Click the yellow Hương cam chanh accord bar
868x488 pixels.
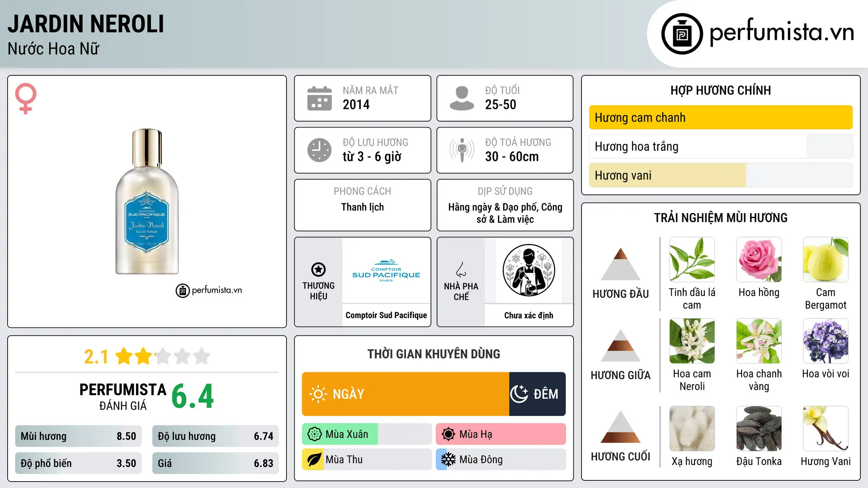click(x=721, y=117)
